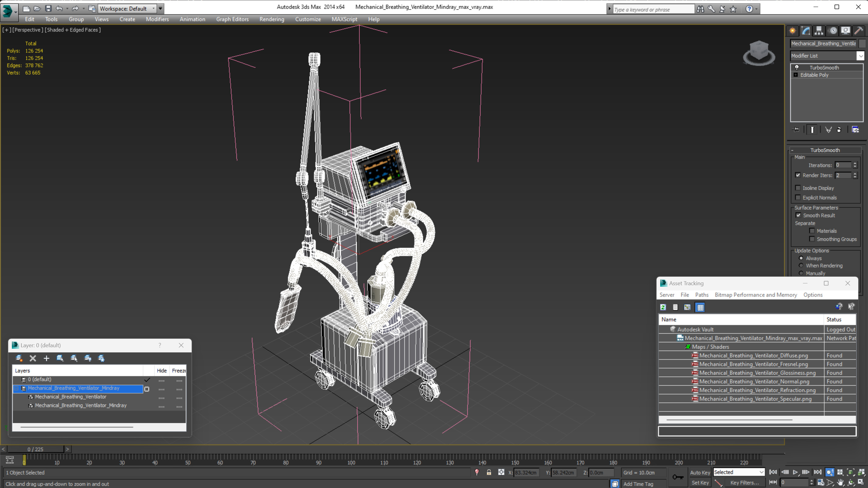Viewport: 868px width, 488px height.
Task: Open the Modifier List dropdown
Action: [x=861, y=56]
